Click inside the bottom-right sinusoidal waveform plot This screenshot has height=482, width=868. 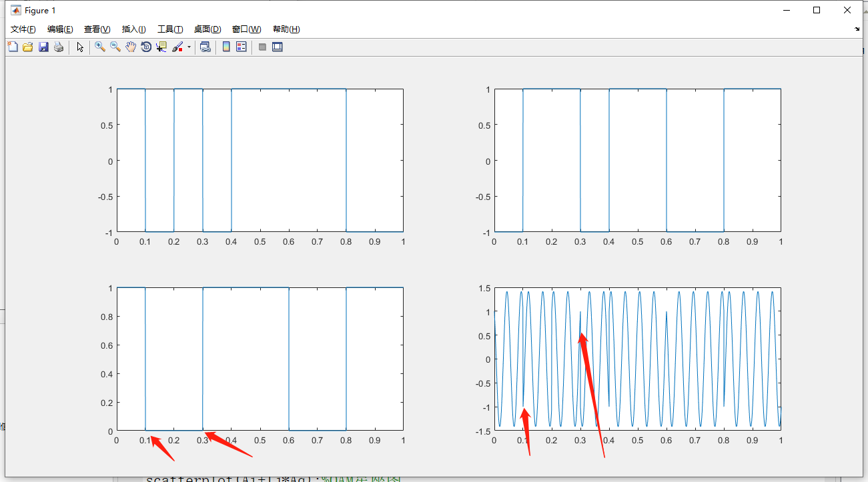pyautogui.click(x=637, y=359)
